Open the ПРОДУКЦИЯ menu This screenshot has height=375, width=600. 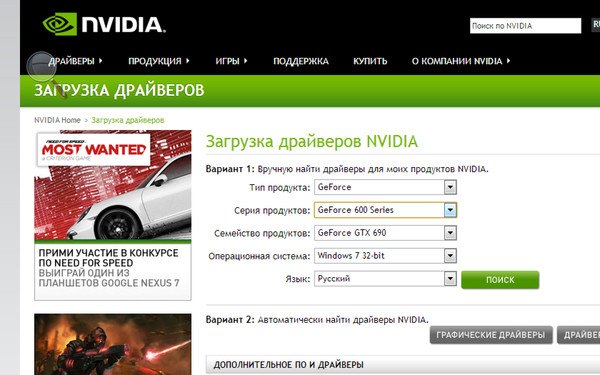click(x=159, y=61)
